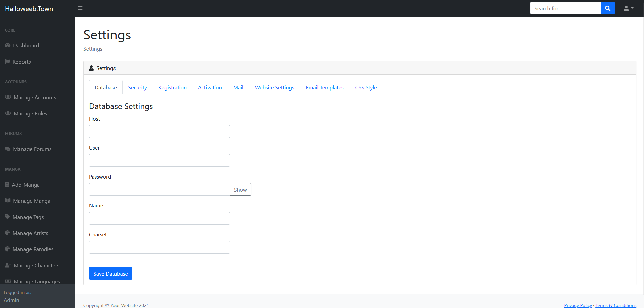This screenshot has width=644, height=308.
Task: Switch to the Activation tab
Action: coord(210,87)
